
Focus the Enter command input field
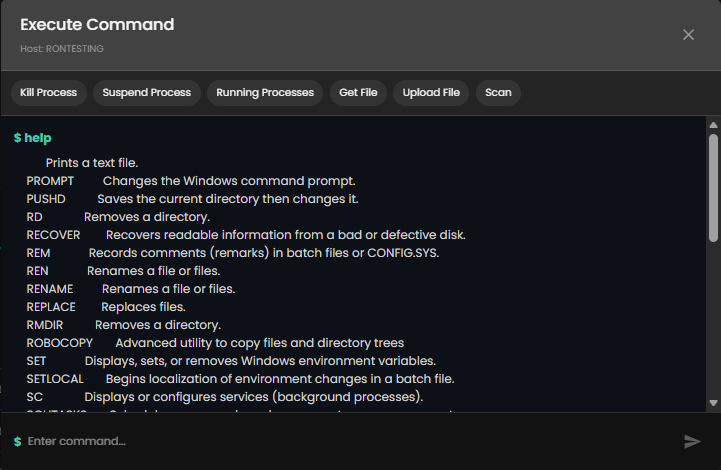coord(340,441)
